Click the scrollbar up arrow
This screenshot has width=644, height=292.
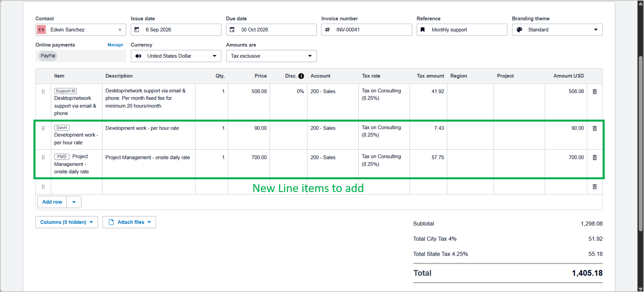[640, 3]
